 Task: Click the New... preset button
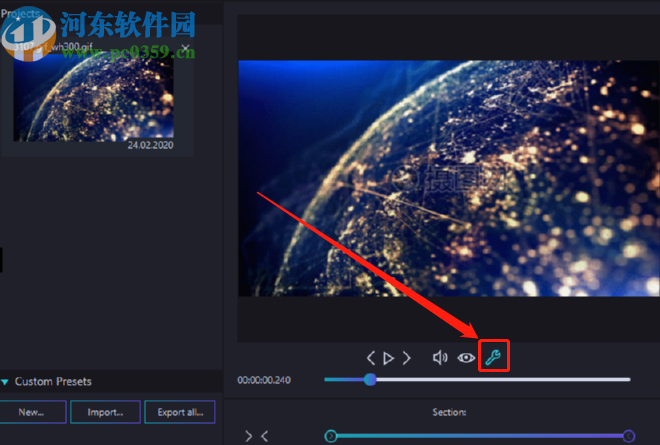(x=31, y=412)
